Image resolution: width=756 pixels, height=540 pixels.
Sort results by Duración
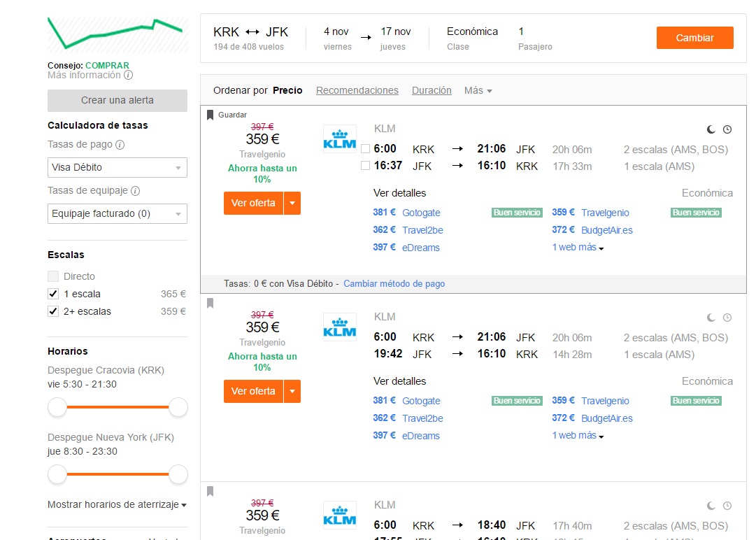coord(432,91)
